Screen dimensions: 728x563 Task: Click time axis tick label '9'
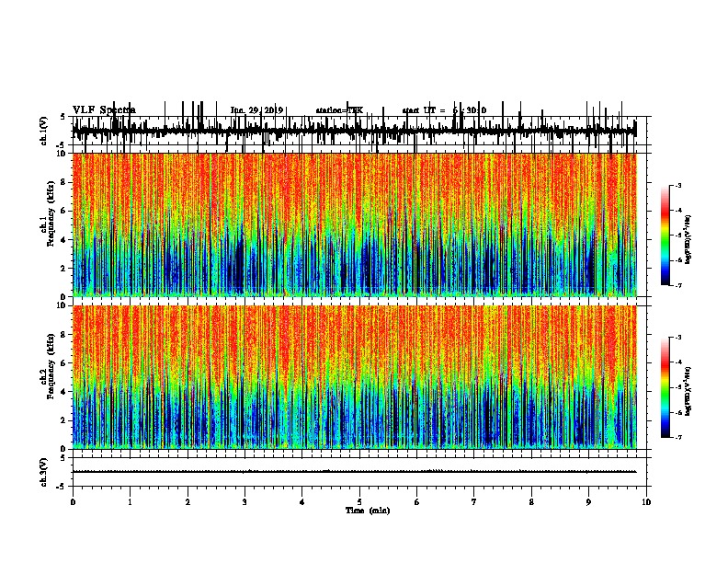tap(588, 502)
